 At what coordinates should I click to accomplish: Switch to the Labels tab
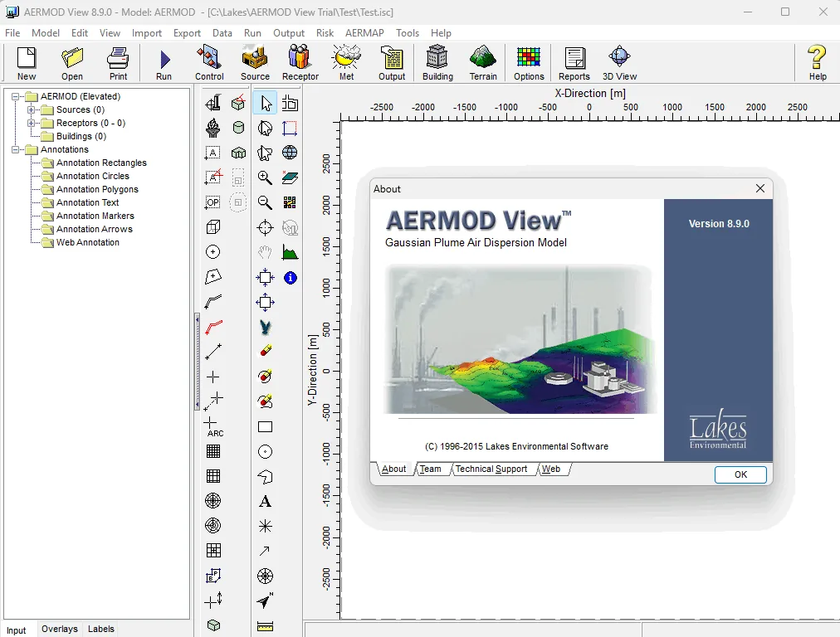click(100, 629)
